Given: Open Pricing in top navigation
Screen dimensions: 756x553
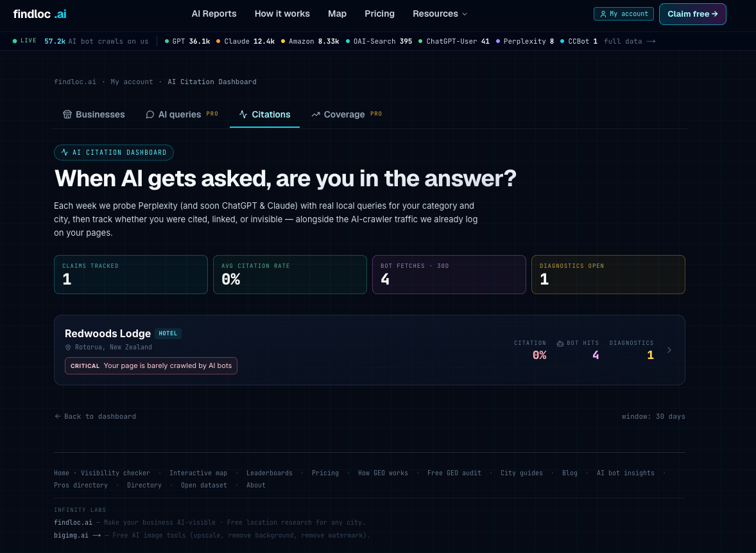Looking at the screenshot, I should 379,14.
